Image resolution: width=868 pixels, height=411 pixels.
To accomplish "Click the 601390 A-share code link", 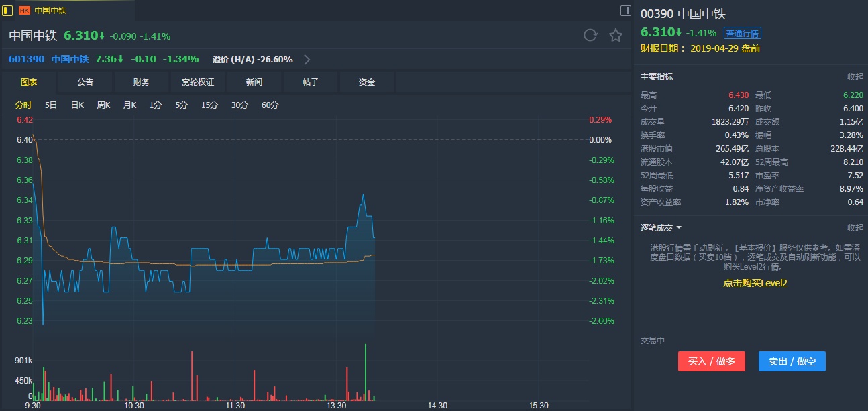I will pos(27,59).
